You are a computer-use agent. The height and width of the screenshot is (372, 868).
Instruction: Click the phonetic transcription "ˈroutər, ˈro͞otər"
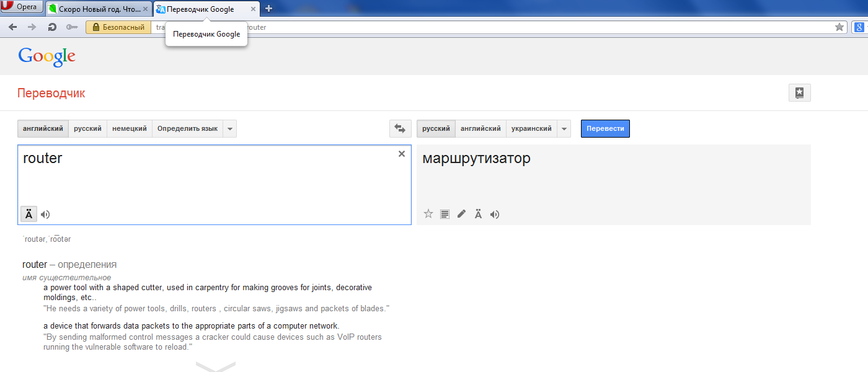tap(46, 239)
